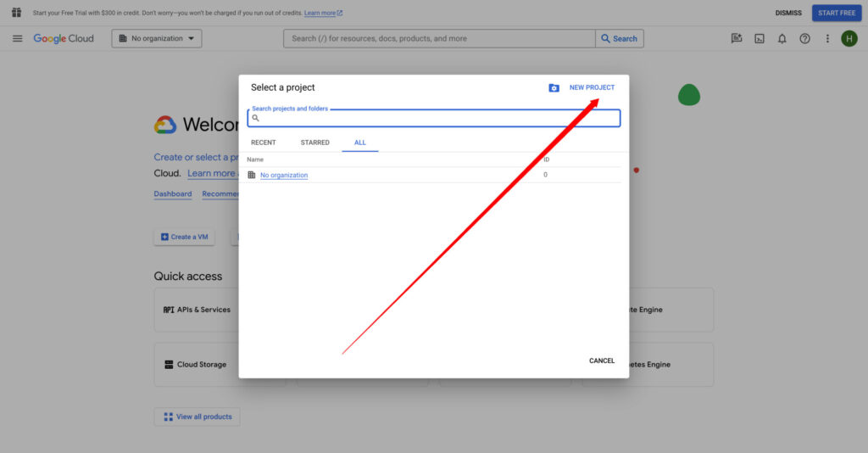
Task: Click the gift icon in trial banner
Action: pos(16,13)
